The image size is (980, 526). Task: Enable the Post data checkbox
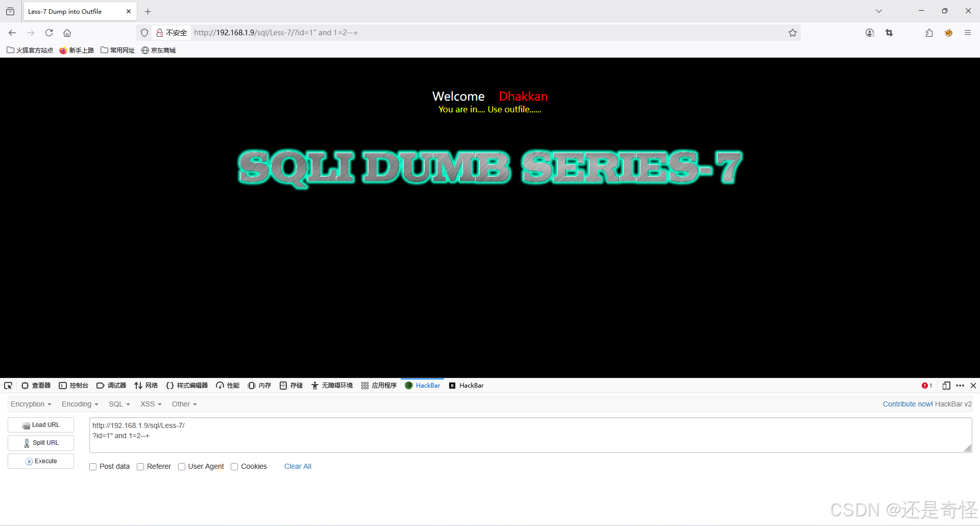coord(93,467)
